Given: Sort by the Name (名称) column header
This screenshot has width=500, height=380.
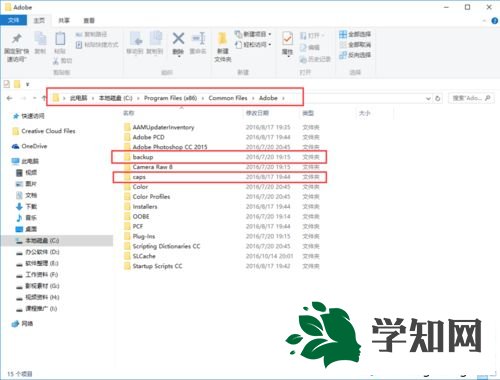Looking at the screenshot, I should (129, 113).
